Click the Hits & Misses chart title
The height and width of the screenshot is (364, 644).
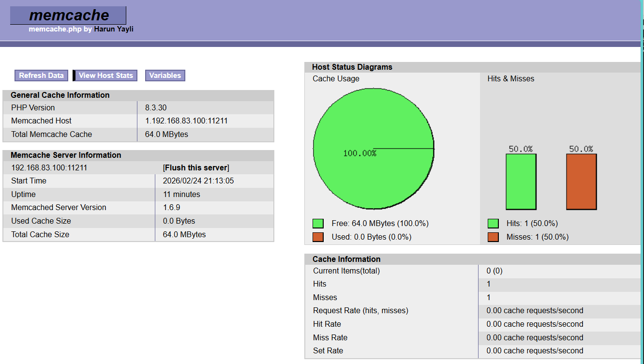point(511,79)
